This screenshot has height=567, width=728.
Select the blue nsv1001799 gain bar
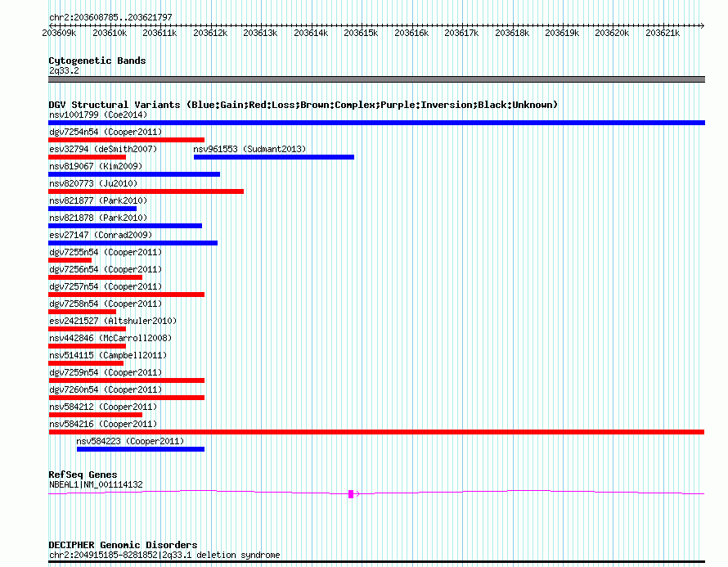click(x=376, y=123)
